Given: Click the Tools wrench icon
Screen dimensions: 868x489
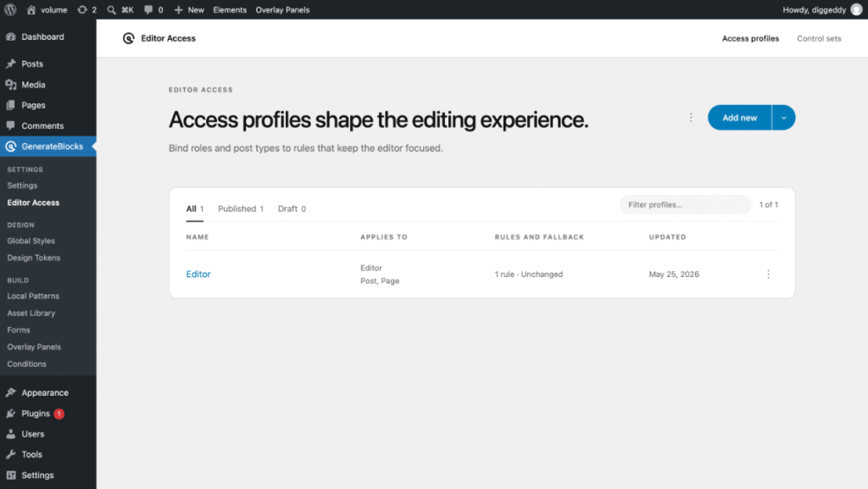Looking at the screenshot, I should coord(11,454).
